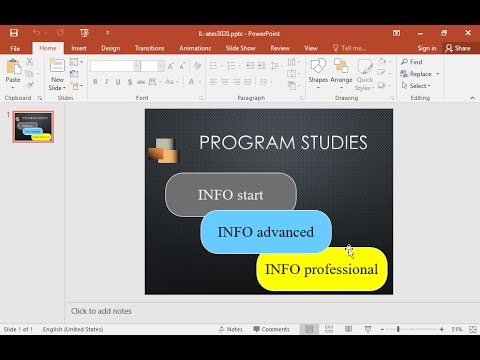Screen dimensions: 480x360
Task: Click Decrease Font Size icon
Action: [182, 66]
